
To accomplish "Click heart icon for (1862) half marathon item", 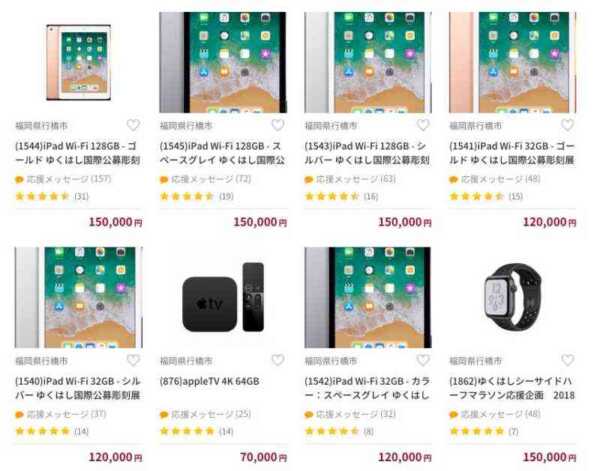I will (x=567, y=360).
